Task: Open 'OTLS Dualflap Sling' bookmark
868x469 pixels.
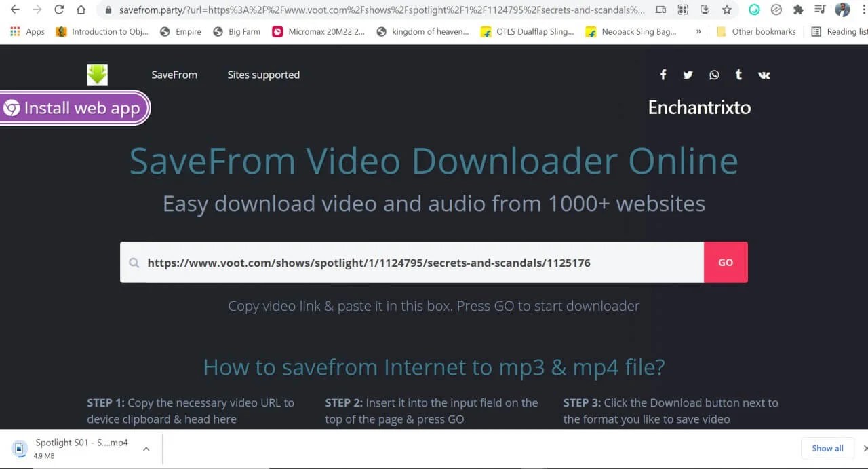Action: (527, 31)
